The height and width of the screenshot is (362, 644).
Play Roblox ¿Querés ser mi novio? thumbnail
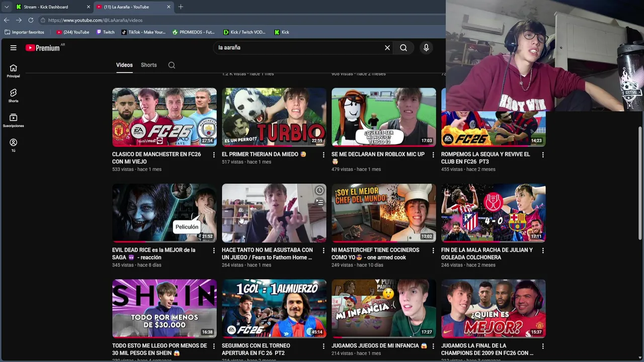pyautogui.click(x=384, y=117)
